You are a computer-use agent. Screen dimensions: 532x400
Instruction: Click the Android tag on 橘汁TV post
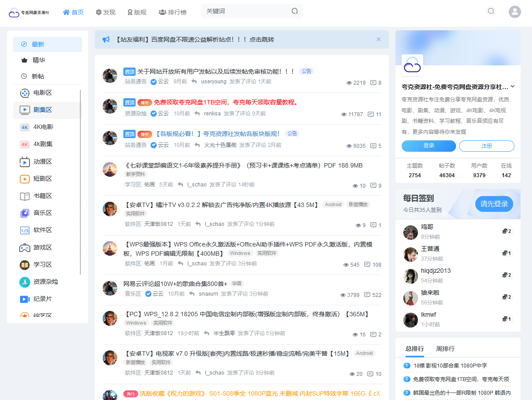click(333, 205)
